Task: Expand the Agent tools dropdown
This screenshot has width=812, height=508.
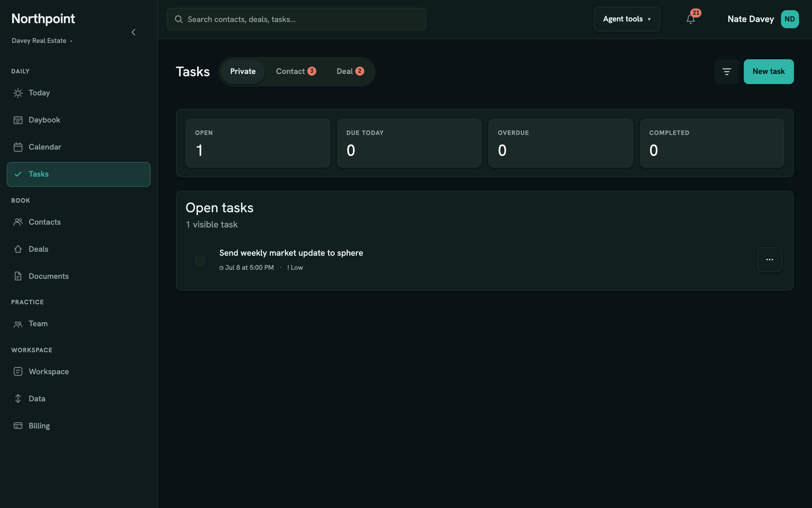Action: coord(626,19)
